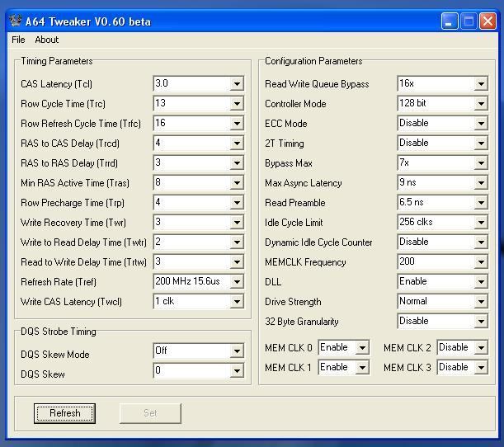Click the Refresh button
The height and width of the screenshot is (447, 504).
(64, 413)
